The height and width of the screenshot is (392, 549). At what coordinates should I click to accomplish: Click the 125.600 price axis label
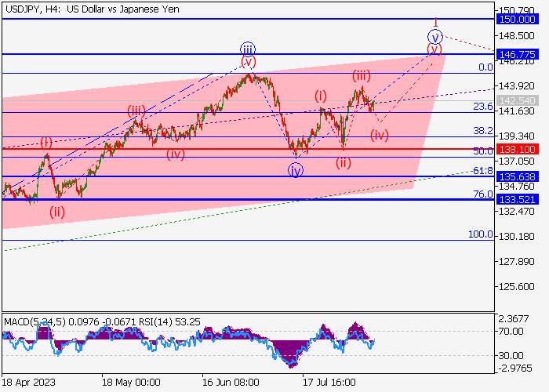coord(517,286)
